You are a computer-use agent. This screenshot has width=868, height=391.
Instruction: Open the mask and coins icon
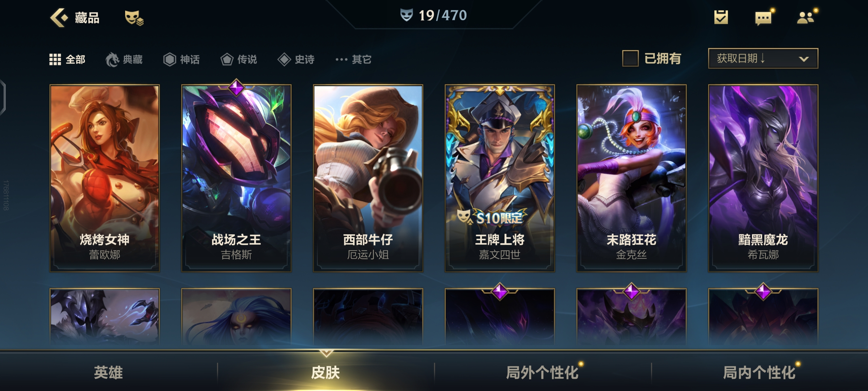pos(134,18)
